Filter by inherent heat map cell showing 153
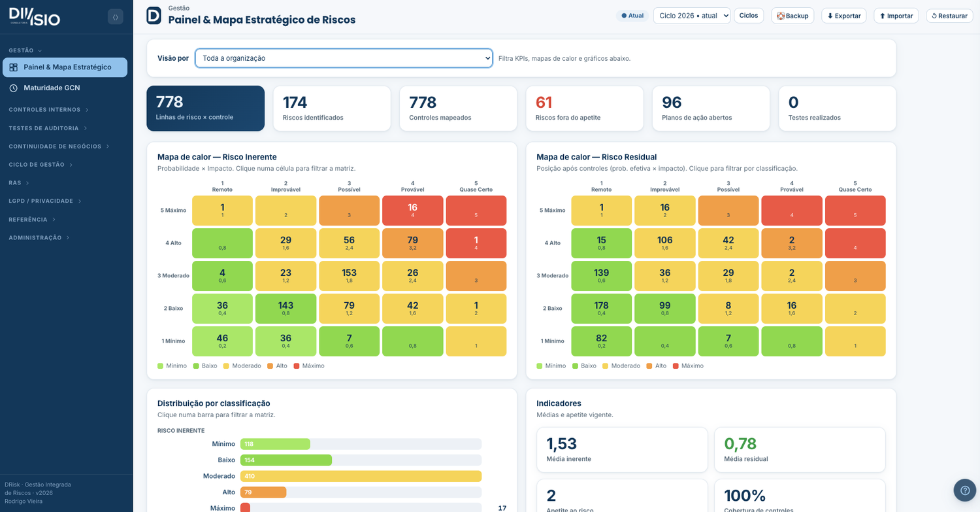 point(349,276)
